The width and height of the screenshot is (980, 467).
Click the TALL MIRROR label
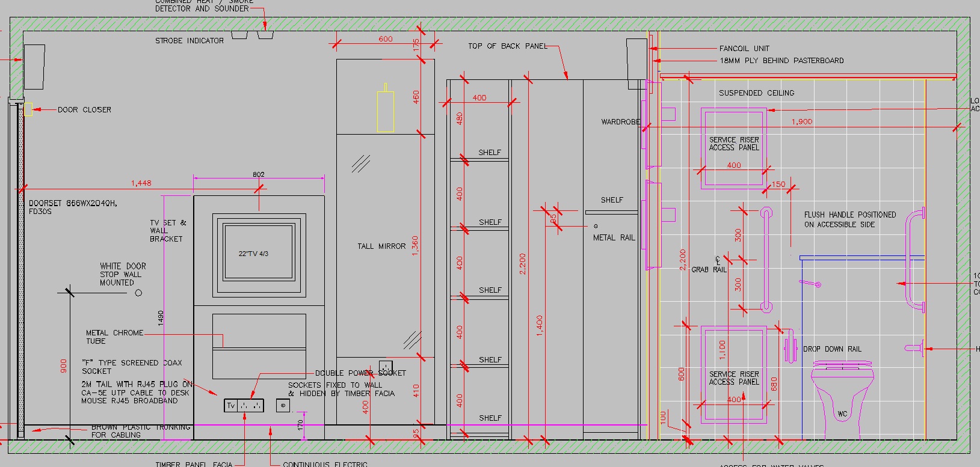coord(381,246)
